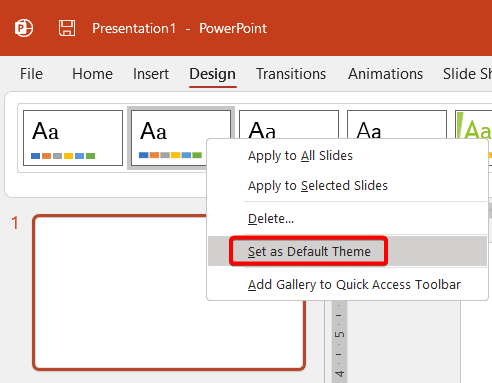Click the PowerPoint app logo icon

point(24,28)
